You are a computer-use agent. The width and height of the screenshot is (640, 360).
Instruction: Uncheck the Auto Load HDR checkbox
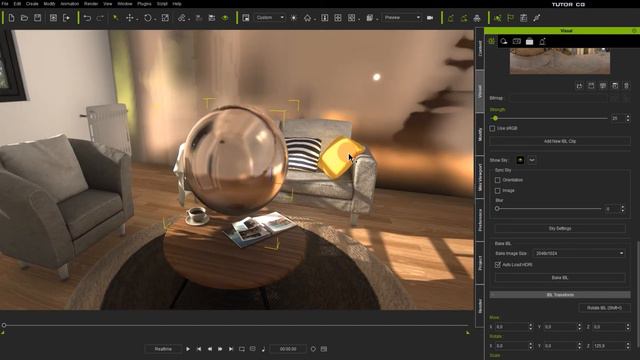pyautogui.click(x=498, y=265)
